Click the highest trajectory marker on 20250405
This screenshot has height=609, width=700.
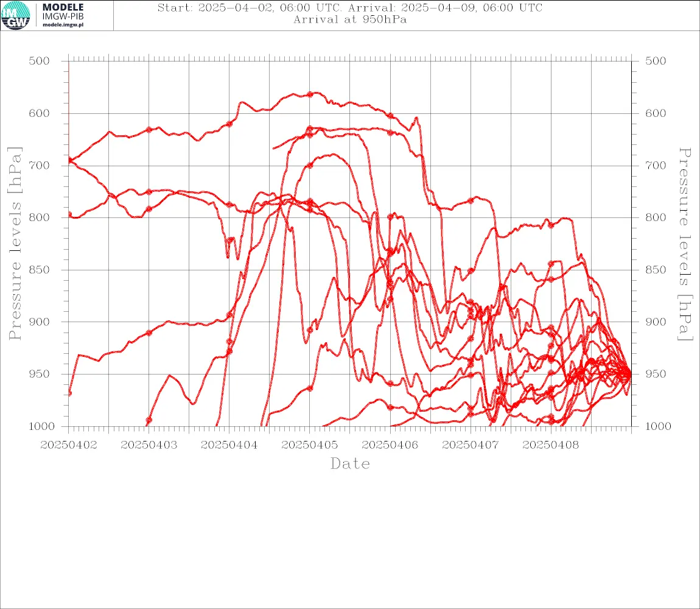pos(310,94)
